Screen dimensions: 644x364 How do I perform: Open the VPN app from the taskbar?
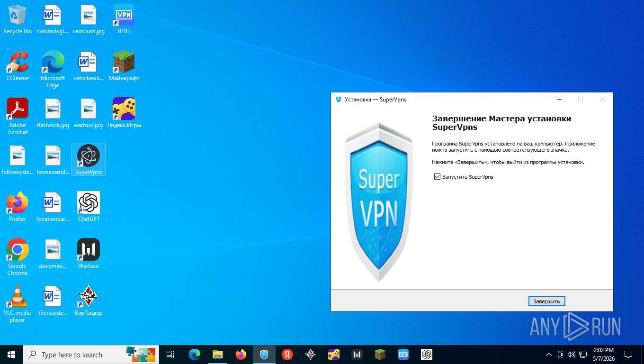pyautogui.click(x=403, y=355)
